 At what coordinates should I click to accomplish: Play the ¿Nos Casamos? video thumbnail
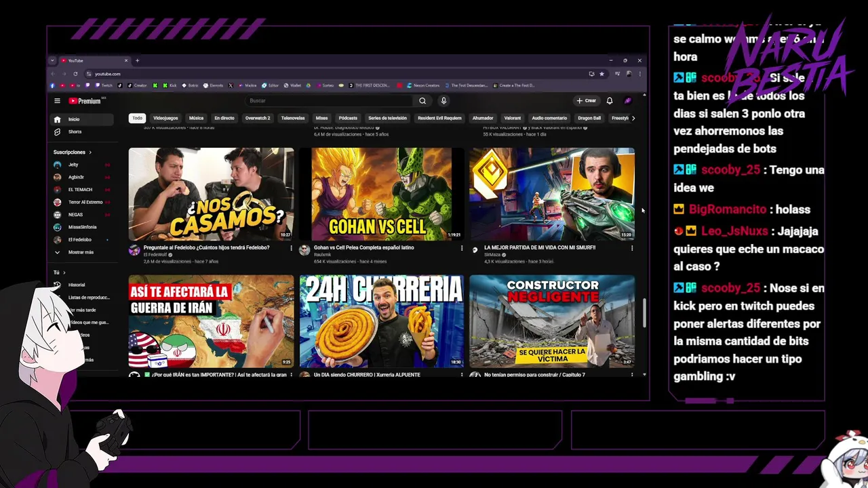click(x=212, y=194)
